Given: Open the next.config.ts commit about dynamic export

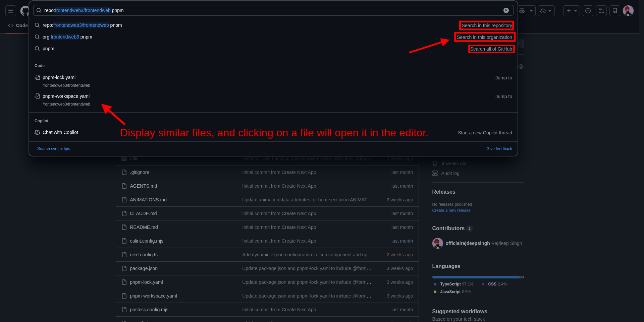Looking at the screenshot, I should click(307, 255).
